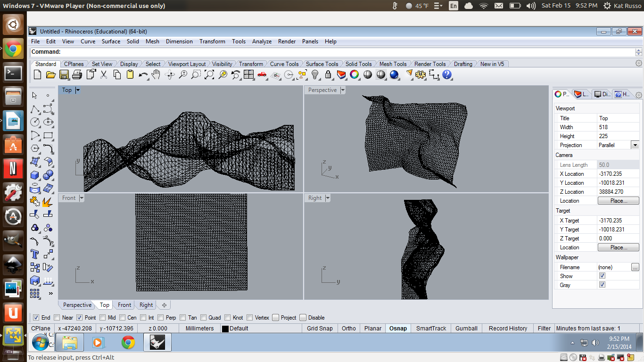Open the Transform menu
The image size is (644, 362).
point(212,41)
